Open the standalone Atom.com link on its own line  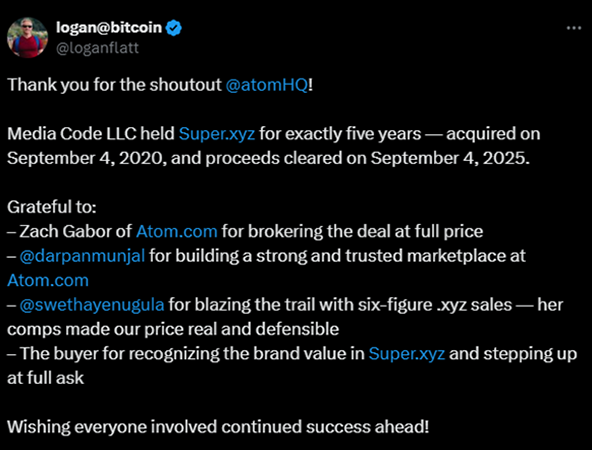[48, 280]
